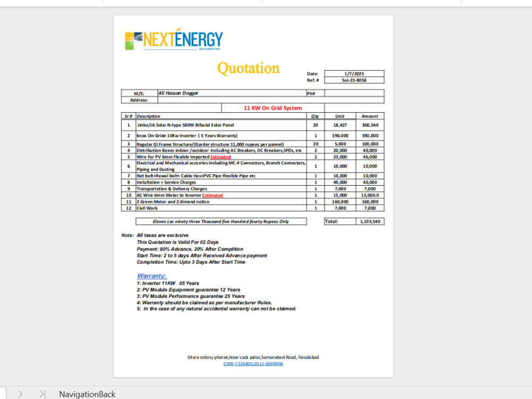Image resolution: width=532 pixels, height=399 pixels.
Task: Click the Amount column header
Action: [x=370, y=116]
